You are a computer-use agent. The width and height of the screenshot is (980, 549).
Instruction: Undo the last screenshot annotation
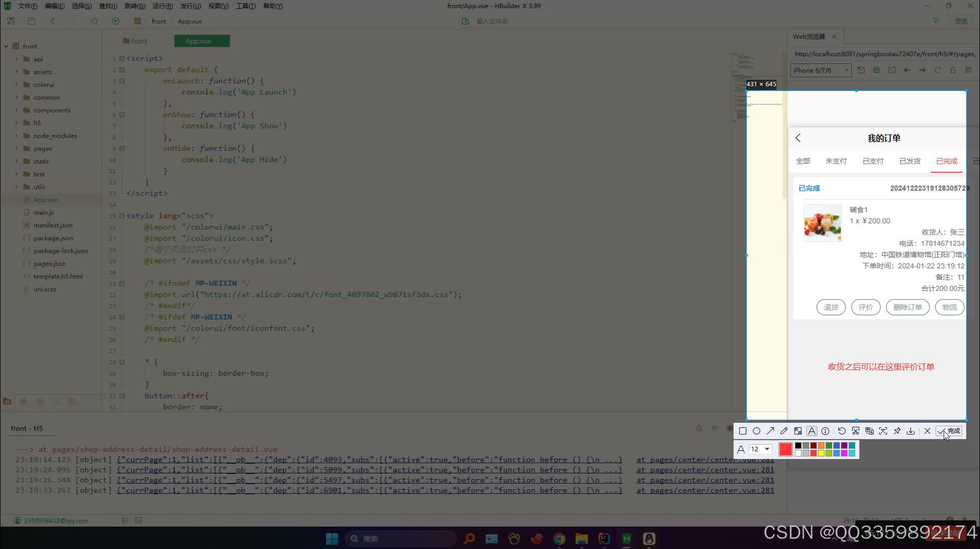tap(841, 431)
